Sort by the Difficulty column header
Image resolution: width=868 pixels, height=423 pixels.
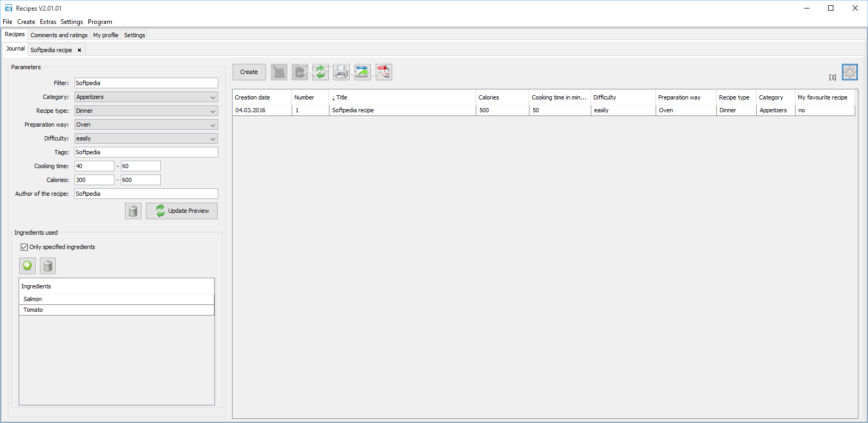click(623, 97)
